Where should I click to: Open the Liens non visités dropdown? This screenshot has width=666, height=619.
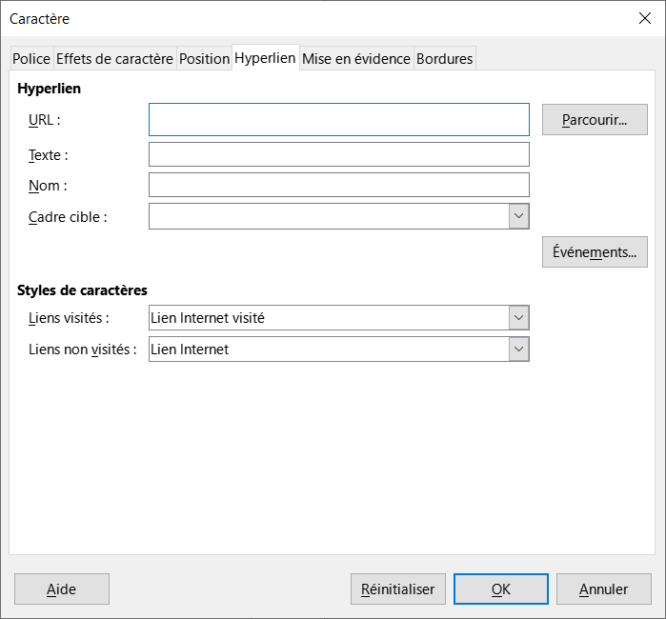339,349
